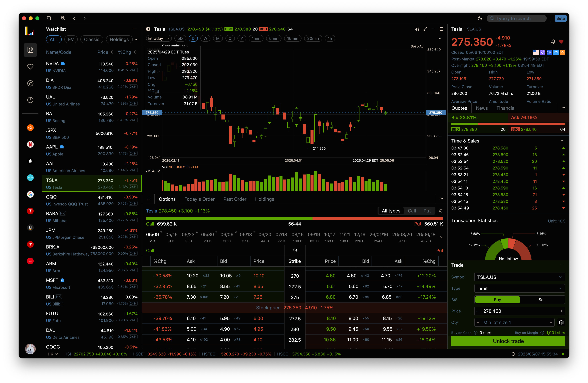Open the order Type Limit dropdown

tap(519, 288)
